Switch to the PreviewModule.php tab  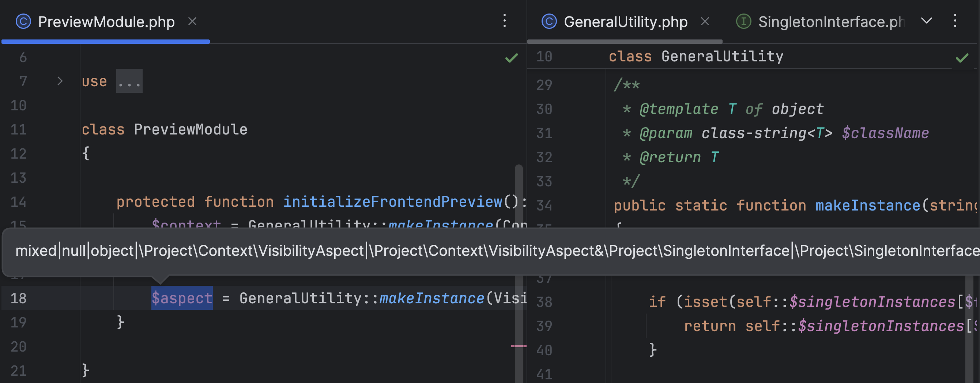click(x=106, y=22)
